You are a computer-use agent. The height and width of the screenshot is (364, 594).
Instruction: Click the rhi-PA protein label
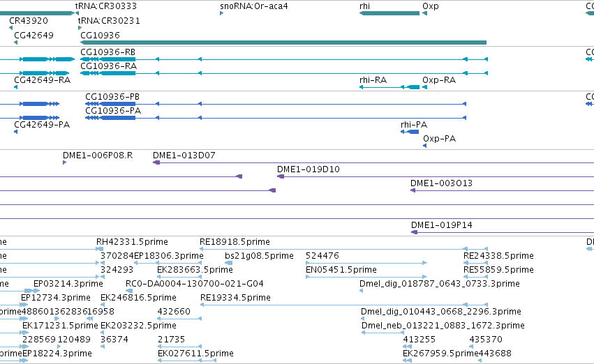pos(414,125)
